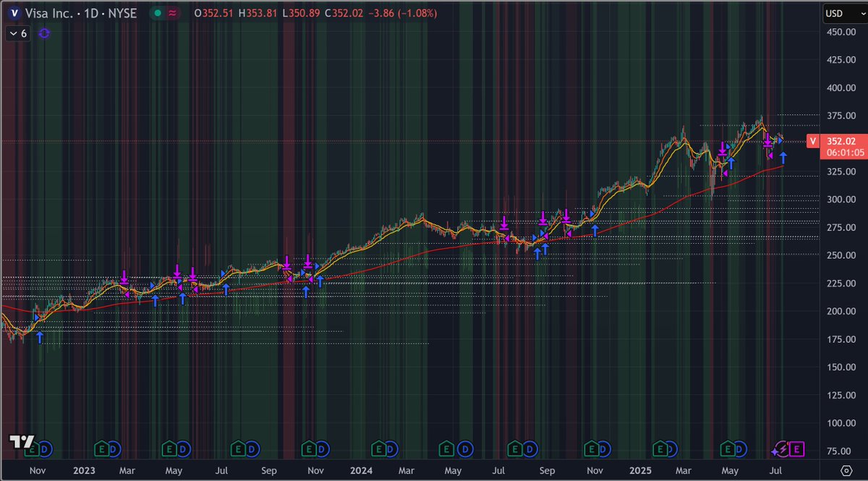Screen dimensions: 868x481
Task: Click the change value −3.86 (−1.08%)
Action: click(402, 14)
